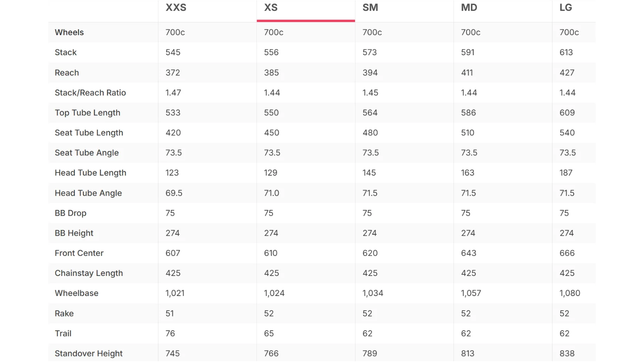Image resolution: width=644 pixels, height=362 pixels.
Task: Select the LG Front Center value 666
Action: pyautogui.click(x=567, y=253)
